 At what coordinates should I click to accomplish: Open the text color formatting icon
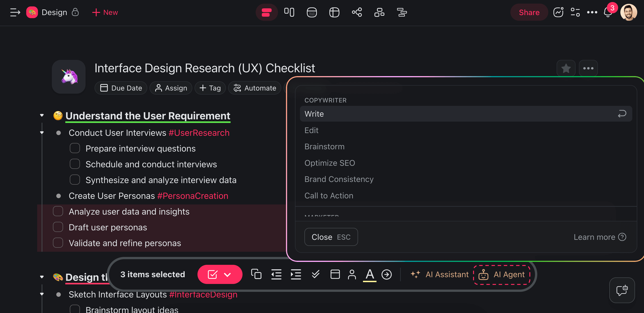[370, 274]
